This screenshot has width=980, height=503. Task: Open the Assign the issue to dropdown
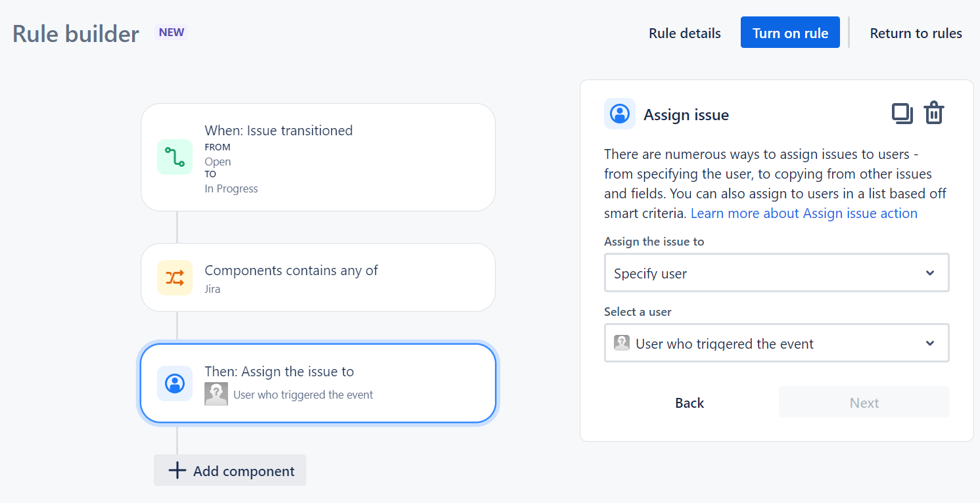click(x=776, y=273)
